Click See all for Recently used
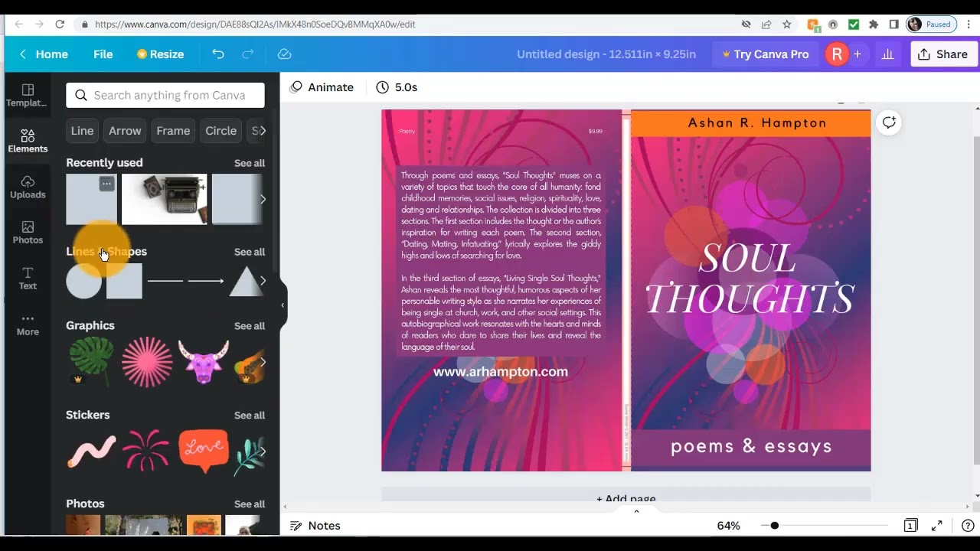Image resolution: width=980 pixels, height=551 pixels. pyautogui.click(x=250, y=163)
